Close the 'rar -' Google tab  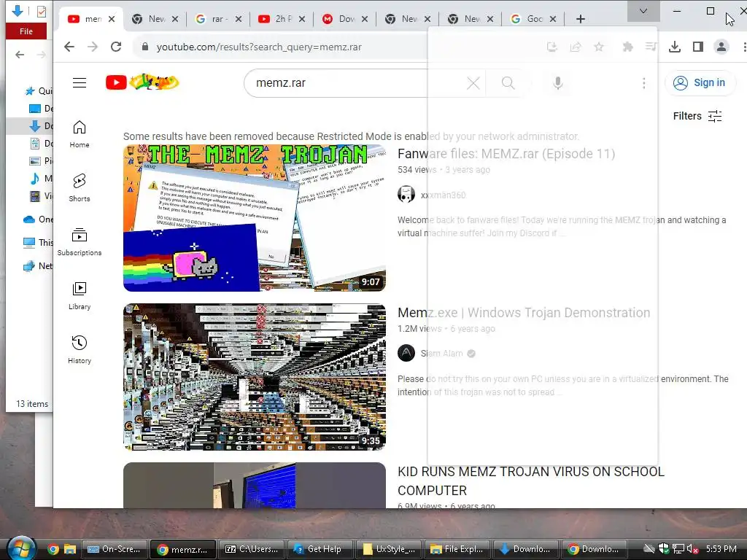click(x=239, y=19)
